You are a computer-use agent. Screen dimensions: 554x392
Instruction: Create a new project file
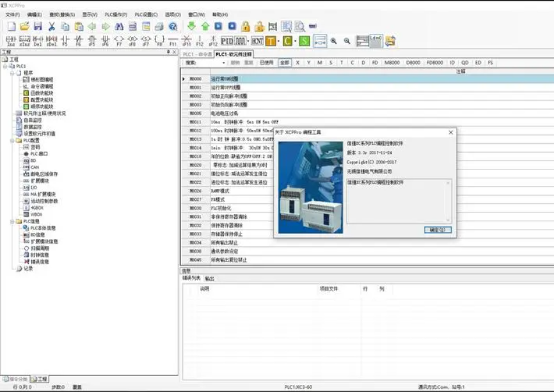[12, 26]
